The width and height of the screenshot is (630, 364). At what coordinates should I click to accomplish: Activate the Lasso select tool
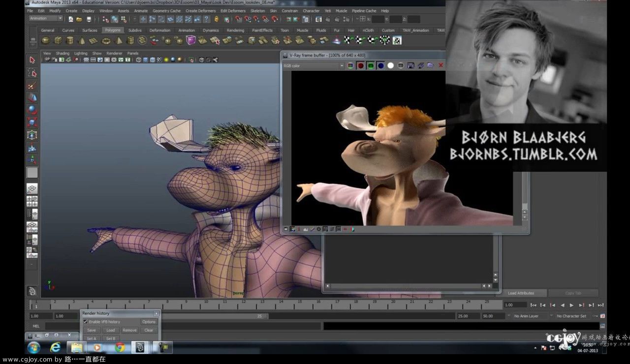click(x=32, y=73)
